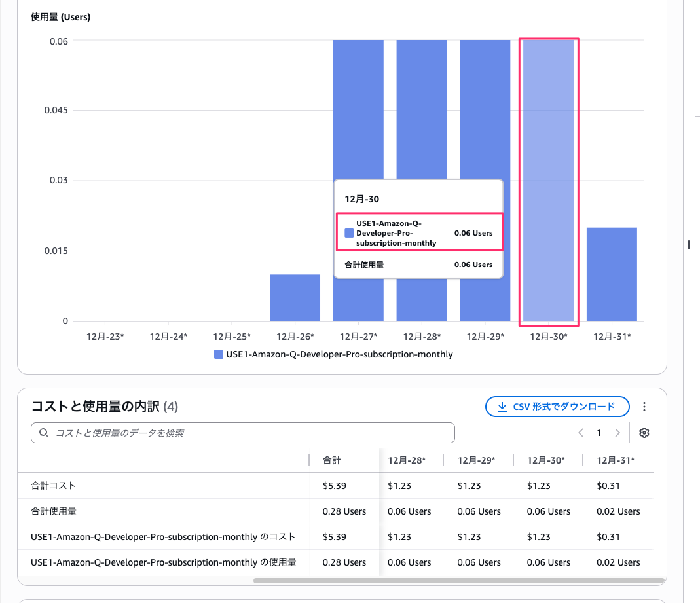Select the 12月-29 bar in the chart
Viewport: 700px width, 603px height.
pyautogui.click(x=485, y=131)
